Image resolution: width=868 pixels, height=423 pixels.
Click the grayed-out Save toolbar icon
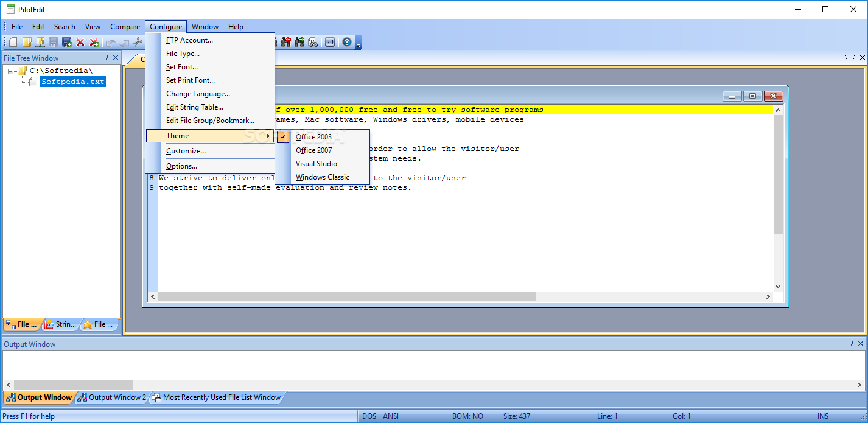pos(54,42)
